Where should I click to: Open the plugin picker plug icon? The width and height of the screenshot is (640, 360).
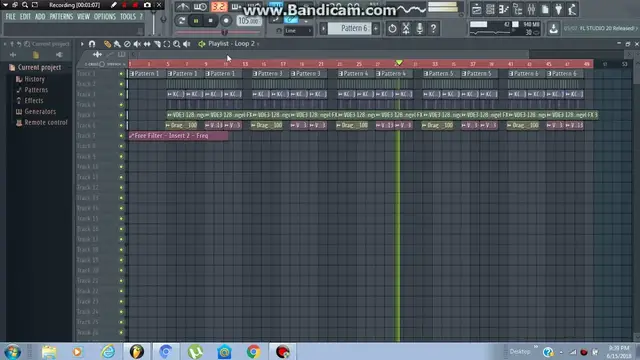[x=558, y=9]
